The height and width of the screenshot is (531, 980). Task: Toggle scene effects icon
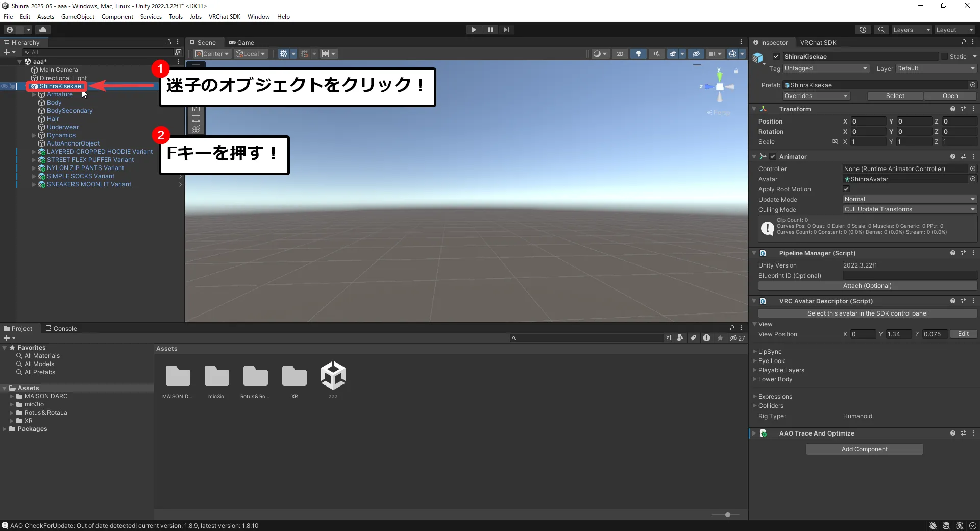pyautogui.click(x=673, y=54)
